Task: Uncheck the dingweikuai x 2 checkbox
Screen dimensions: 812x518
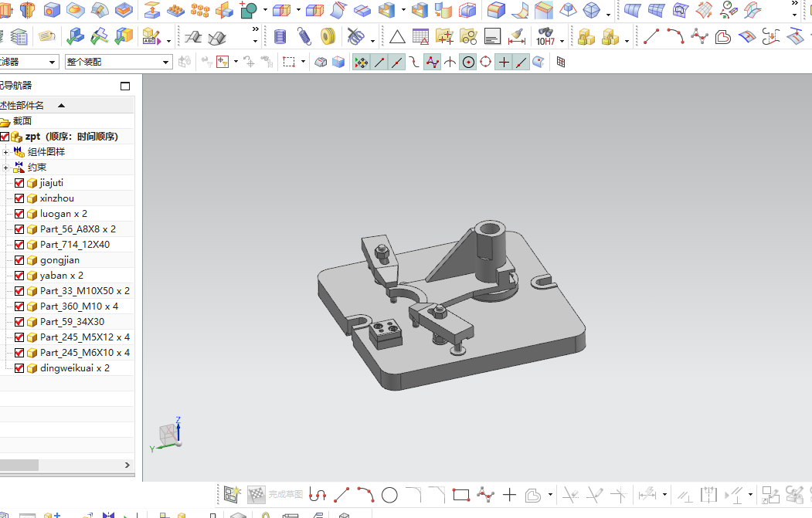Action: (x=19, y=368)
